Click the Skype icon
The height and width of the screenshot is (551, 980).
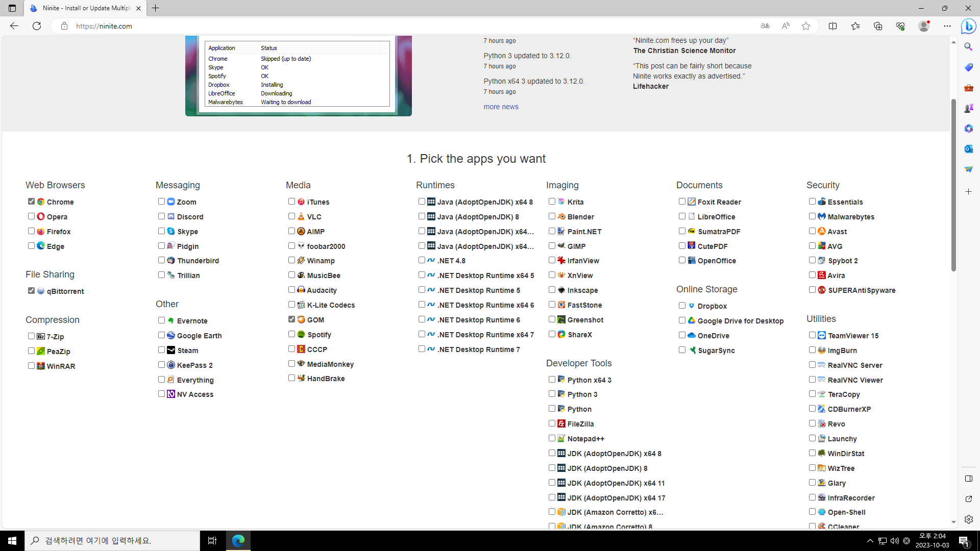pyautogui.click(x=171, y=232)
